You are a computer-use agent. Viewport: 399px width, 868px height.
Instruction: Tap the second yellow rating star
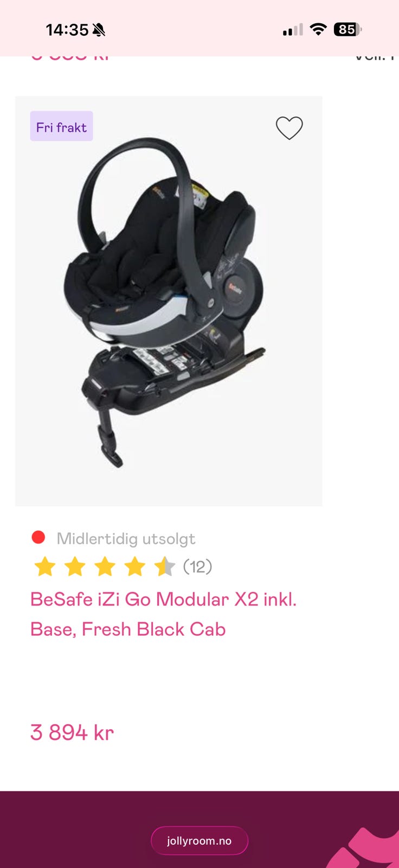[75, 566]
